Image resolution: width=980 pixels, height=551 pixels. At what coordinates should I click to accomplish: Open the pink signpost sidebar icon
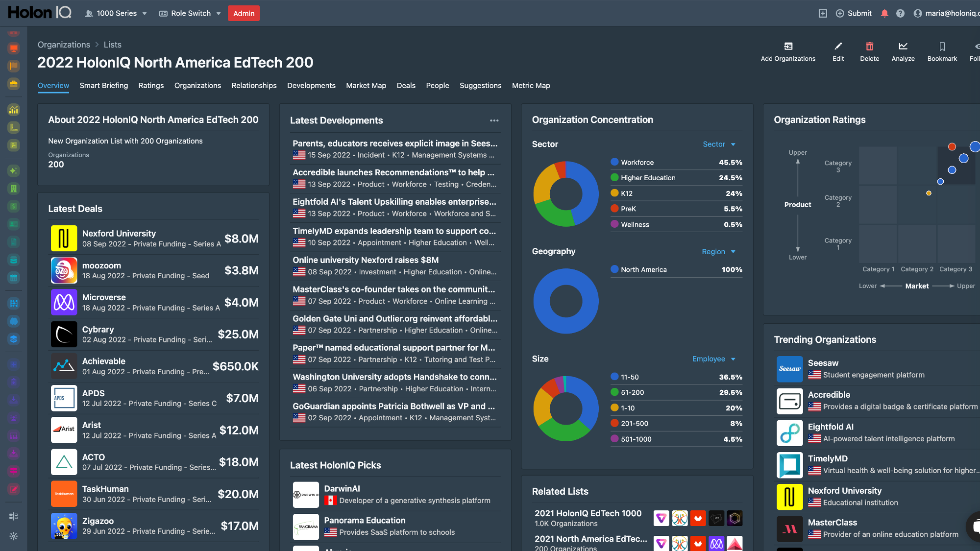[x=14, y=471]
